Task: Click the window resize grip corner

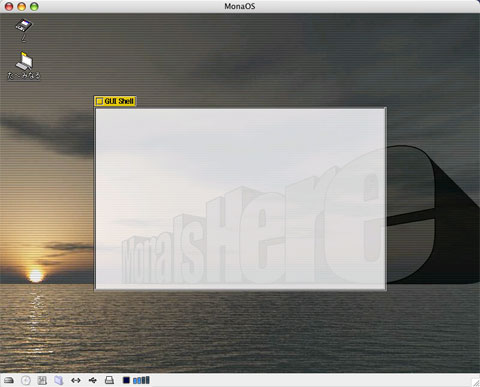Action: pyautogui.click(x=476, y=382)
